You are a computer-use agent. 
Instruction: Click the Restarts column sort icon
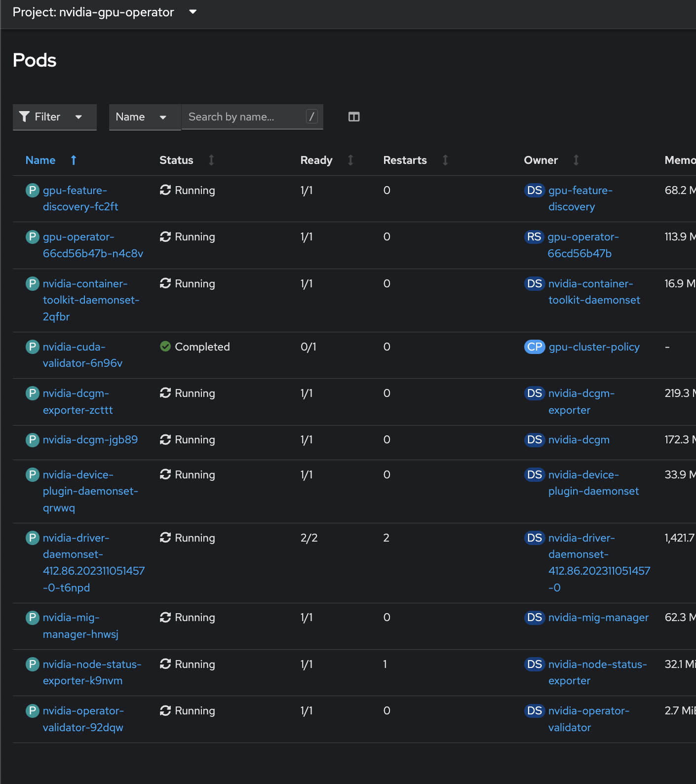(x=445, y=160)
